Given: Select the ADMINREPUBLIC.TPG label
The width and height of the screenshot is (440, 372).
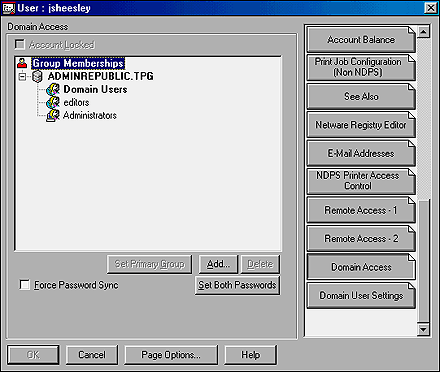Looking at the screenshot, I should [100, 76].
